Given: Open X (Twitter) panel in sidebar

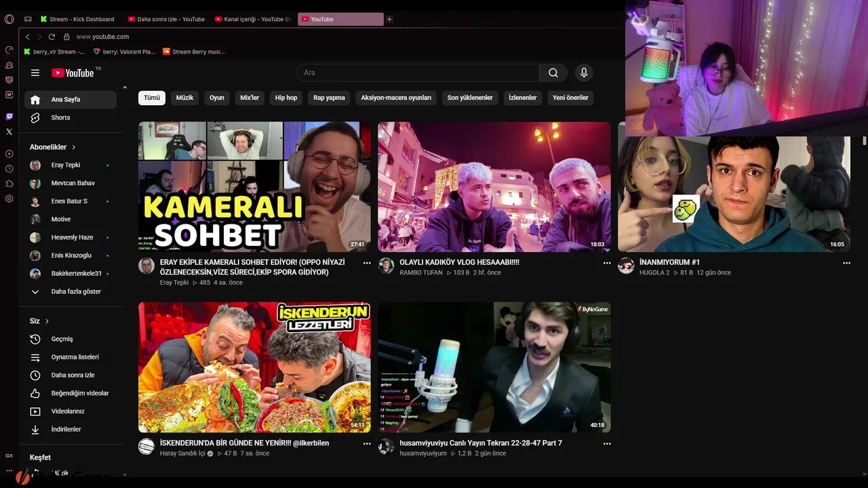Looking at the screenshot, I should [9, 132].
